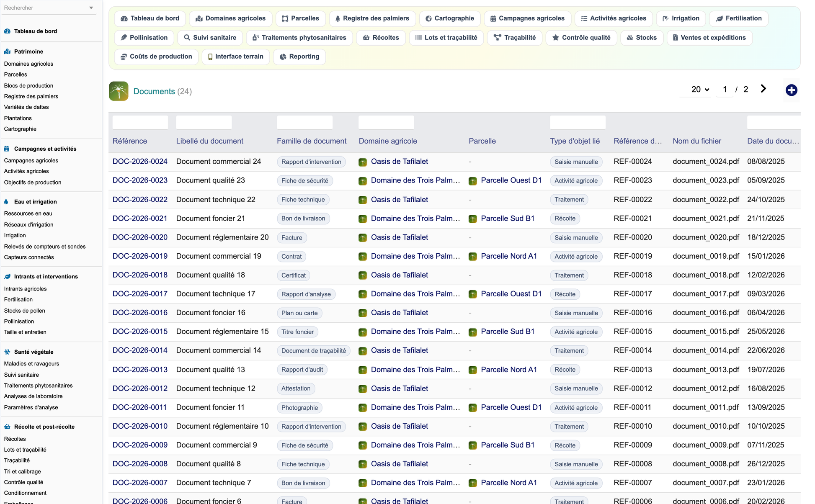Open Registre des palmiers in the sidebar

(x=31, y=96)
